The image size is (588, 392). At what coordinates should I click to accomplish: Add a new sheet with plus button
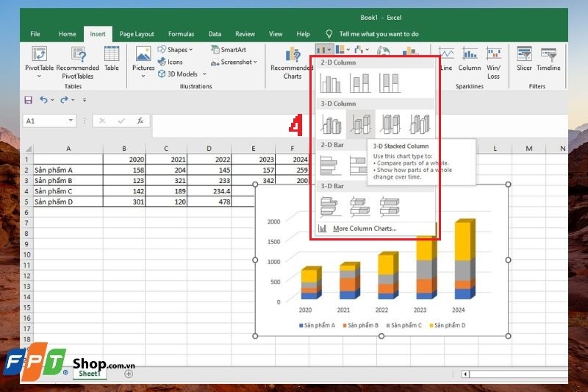(129, 374)
